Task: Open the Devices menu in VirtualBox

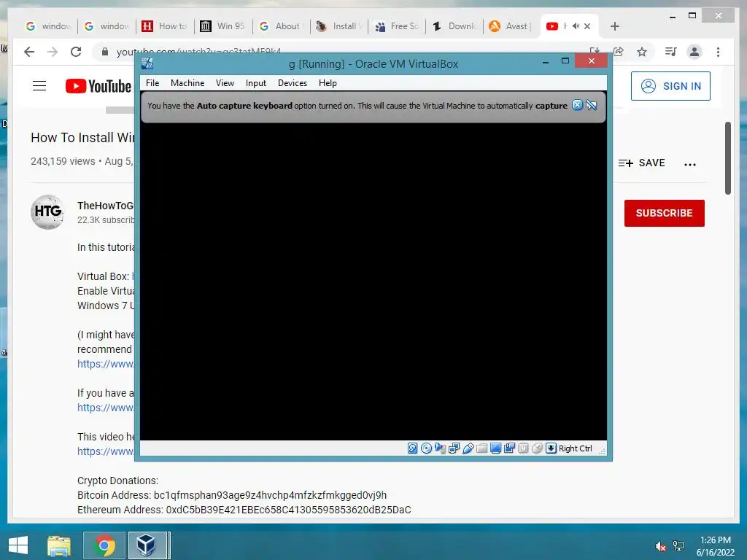Action: (293, 83)
